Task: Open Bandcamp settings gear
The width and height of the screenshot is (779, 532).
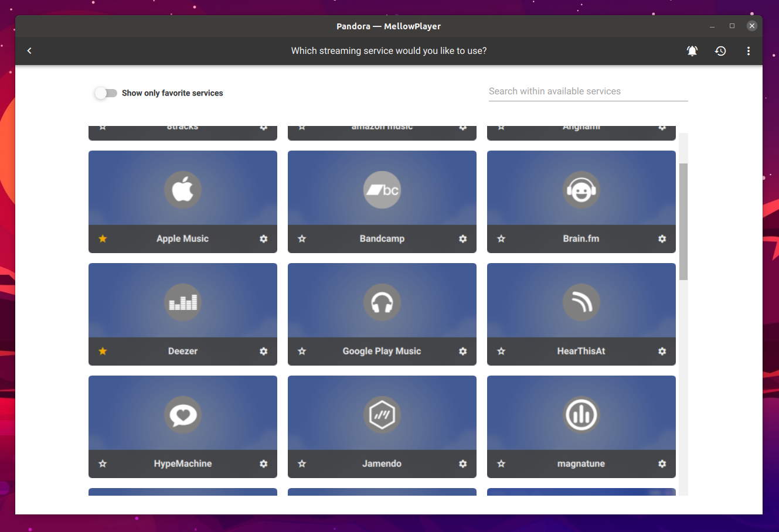Action: click(463, 238)
